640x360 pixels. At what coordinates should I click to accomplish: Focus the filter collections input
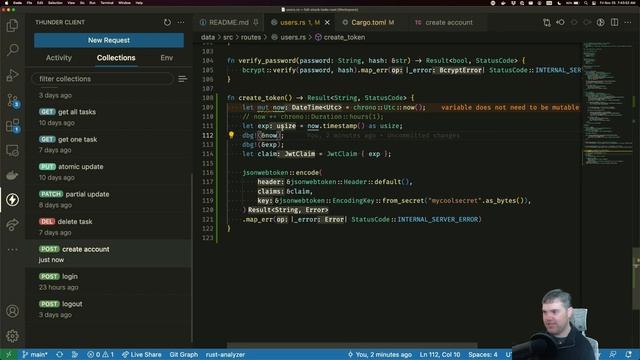(x=102, y=79)
